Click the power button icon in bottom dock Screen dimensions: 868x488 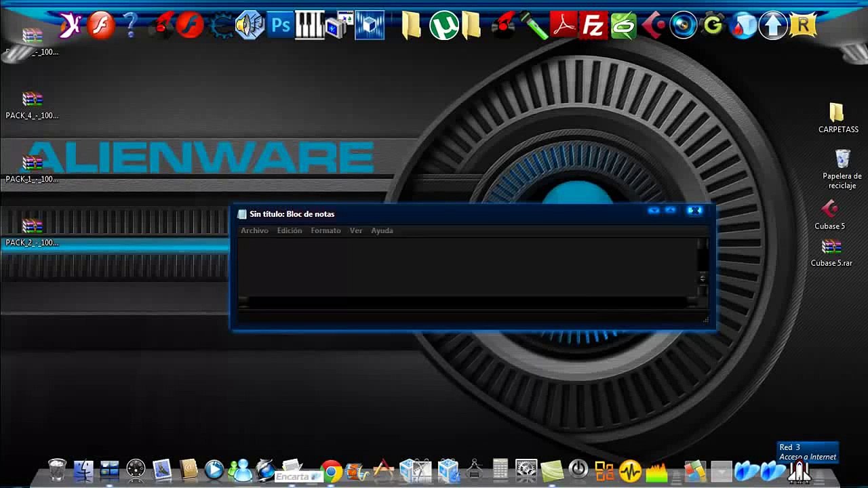(x=578, y=469)
